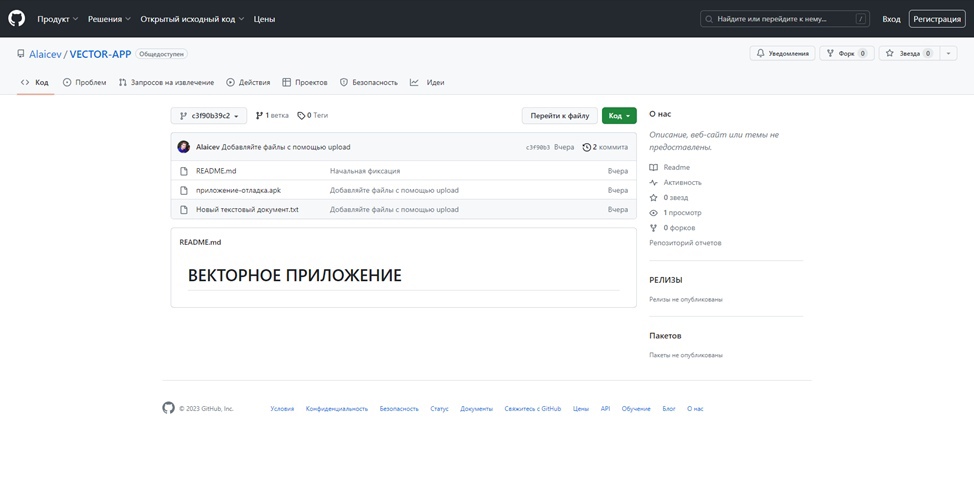Image resolution: width=974 pixels, height=502 pixels.
Task: Open the Начальная фиксация commit message
Action: point(365,171)
